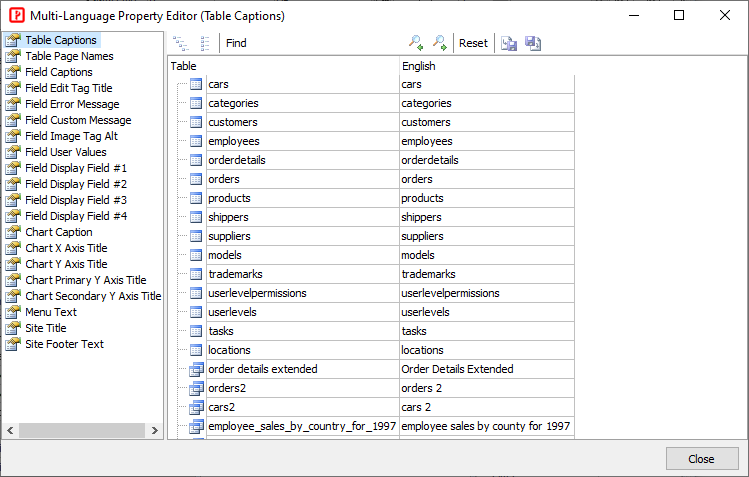This screenshot has width=749, height=477.
Task: Click the collapse all tree icon
Action: pos(205,43)
